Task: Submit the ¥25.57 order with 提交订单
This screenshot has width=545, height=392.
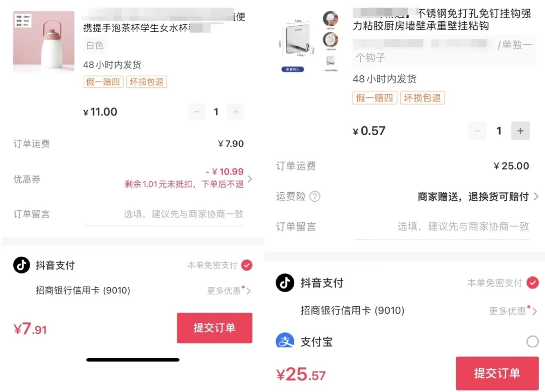Action: [x=498, y=373]
